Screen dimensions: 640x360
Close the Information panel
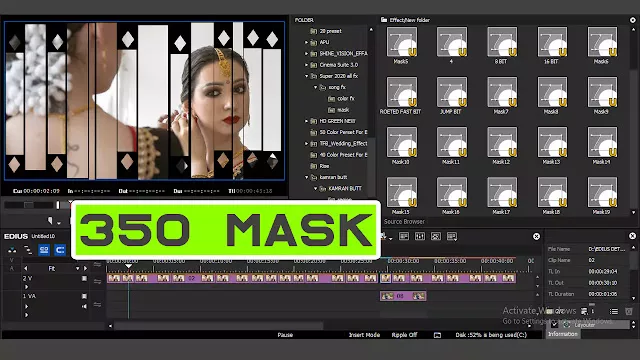pos(632,236)
